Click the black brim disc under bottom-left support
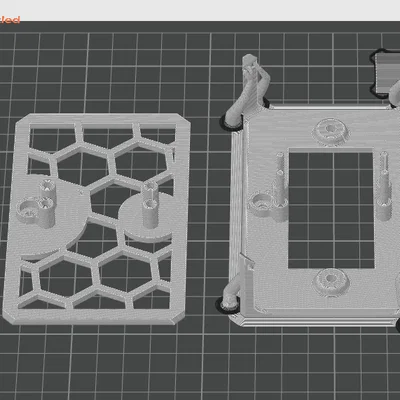Screen dimensions: 400x400 (227, 306)
